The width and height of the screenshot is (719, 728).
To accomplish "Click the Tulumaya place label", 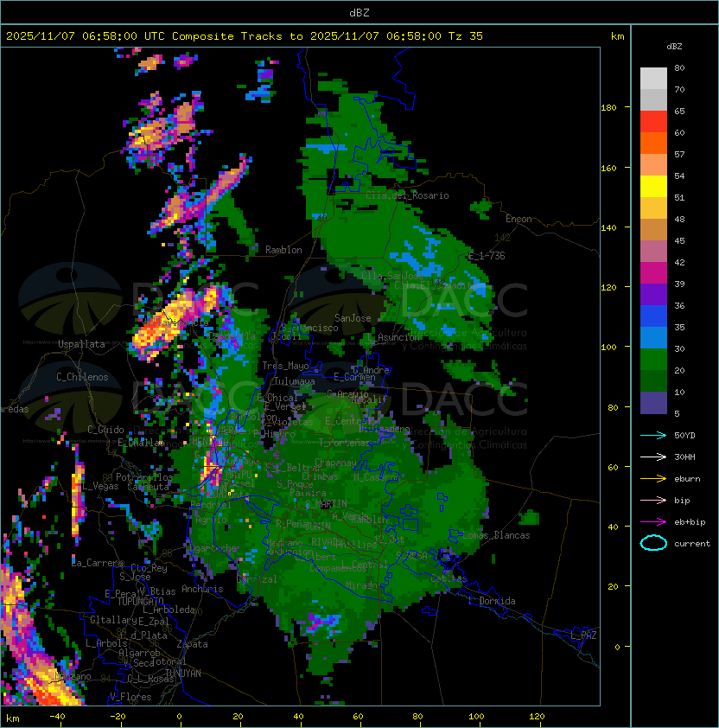I will [295, 381].
